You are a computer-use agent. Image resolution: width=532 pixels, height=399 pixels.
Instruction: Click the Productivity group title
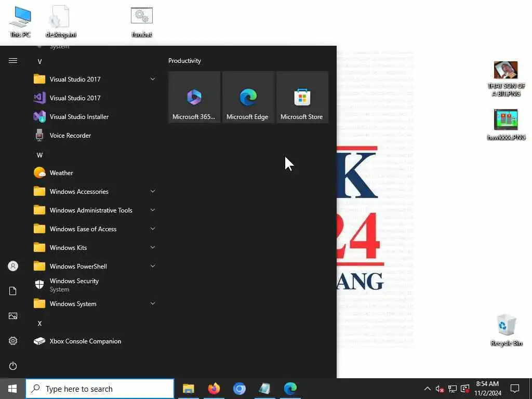point(184,61)
